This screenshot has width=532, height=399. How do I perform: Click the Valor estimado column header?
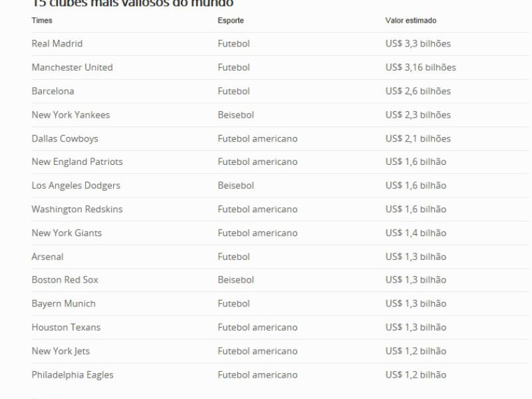(411, 21)
